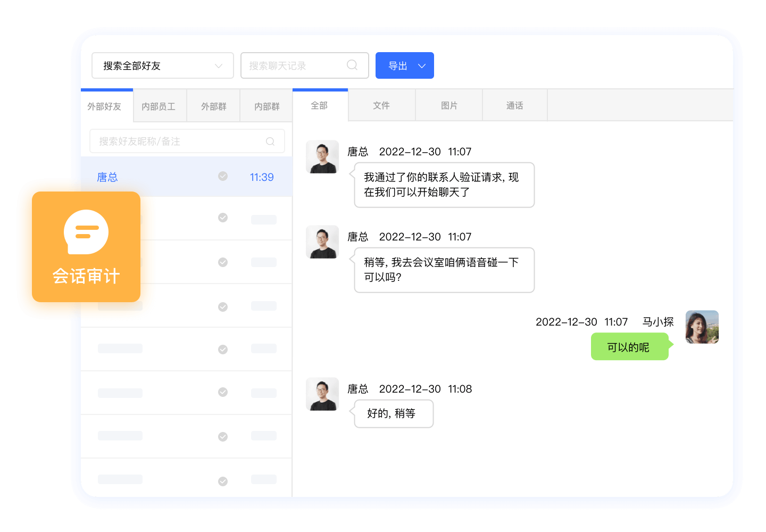The height and width of the screenshot is (532, 766).
Task: Click the magnifier icon in chat record search
Action: (352, 65)
